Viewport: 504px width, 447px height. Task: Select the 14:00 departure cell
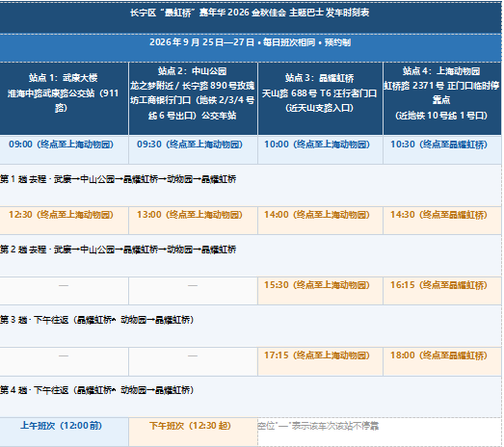pos(321,221)
